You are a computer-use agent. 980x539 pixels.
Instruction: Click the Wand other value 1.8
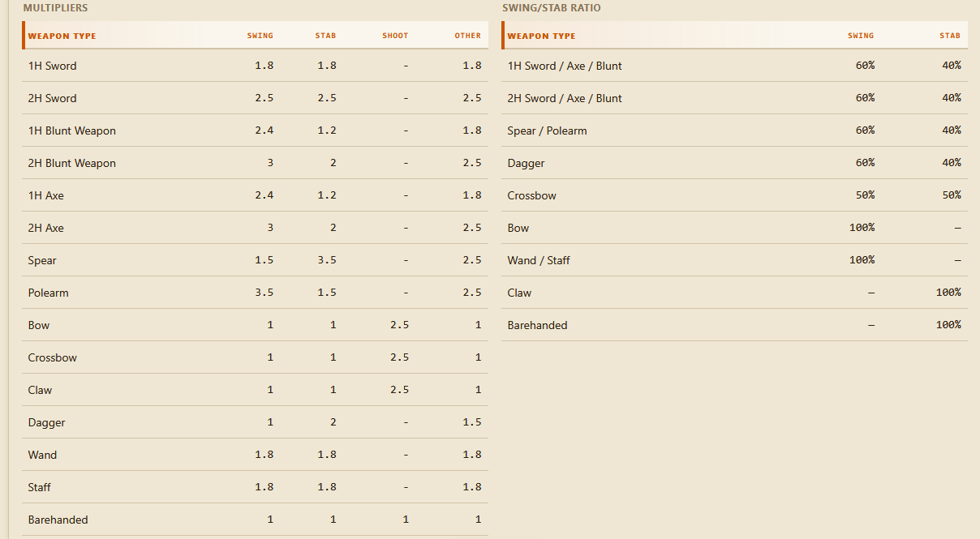pyautogui.click(x=472, y=455)
